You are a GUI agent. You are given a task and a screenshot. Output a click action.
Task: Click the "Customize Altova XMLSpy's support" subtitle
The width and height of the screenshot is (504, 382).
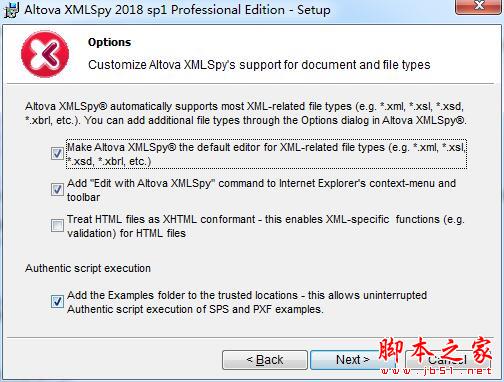coord(259,65)
